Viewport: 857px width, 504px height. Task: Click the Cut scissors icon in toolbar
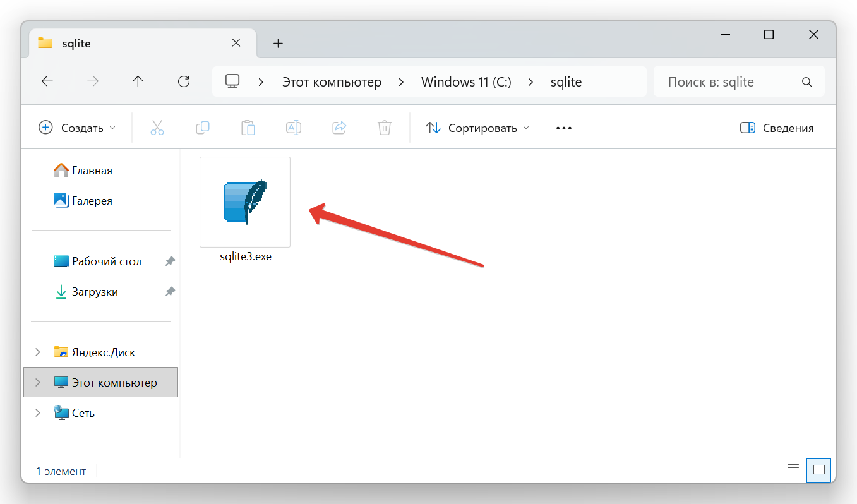point(157,128)
